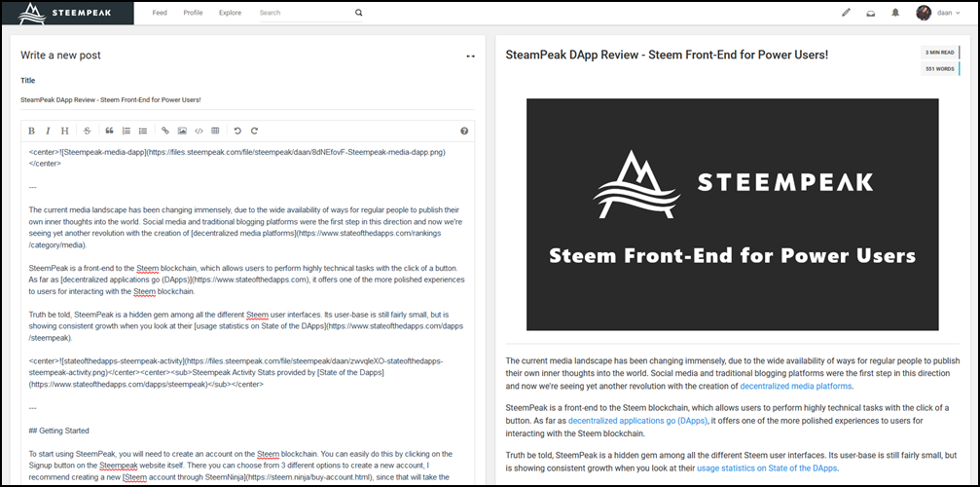The height and width of the screenshot is (487, 980).
Task: Expand the daan account dropdown
Action: 949,13
